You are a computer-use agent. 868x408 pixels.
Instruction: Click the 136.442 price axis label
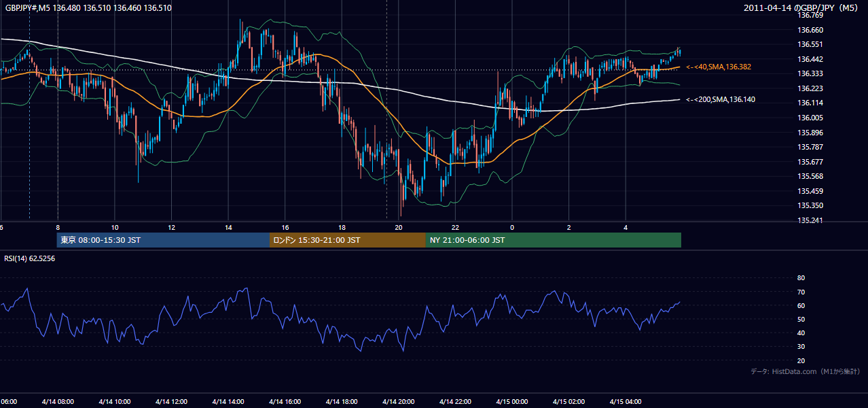pos(810,59)
